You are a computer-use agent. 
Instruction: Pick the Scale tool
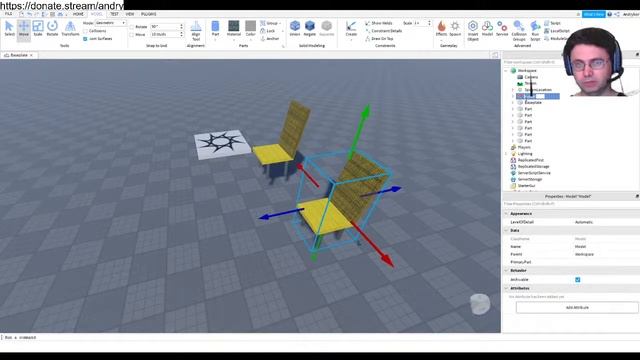click(38, 29)
